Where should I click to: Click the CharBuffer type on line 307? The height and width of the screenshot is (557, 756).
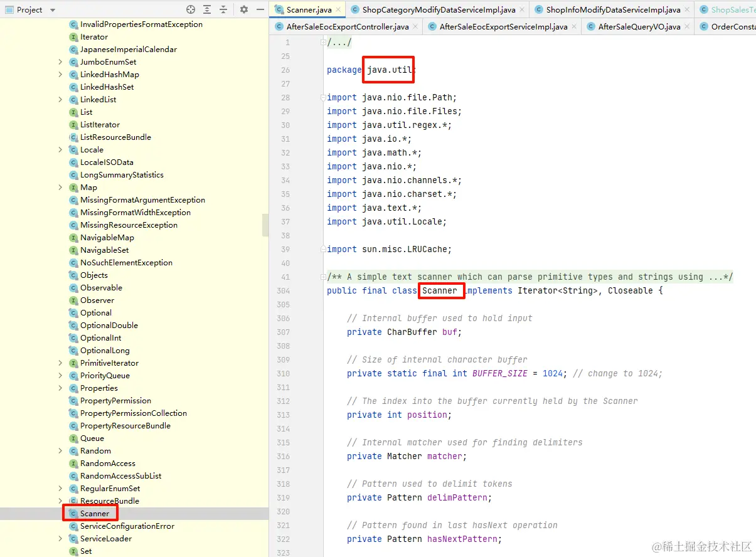[x=412, y=332]
